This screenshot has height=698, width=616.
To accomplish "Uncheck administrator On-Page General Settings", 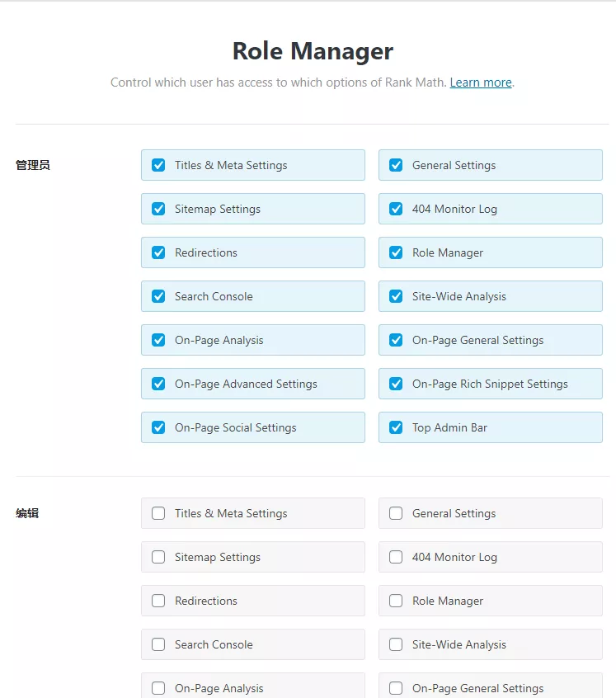I will tap(396, 340).
